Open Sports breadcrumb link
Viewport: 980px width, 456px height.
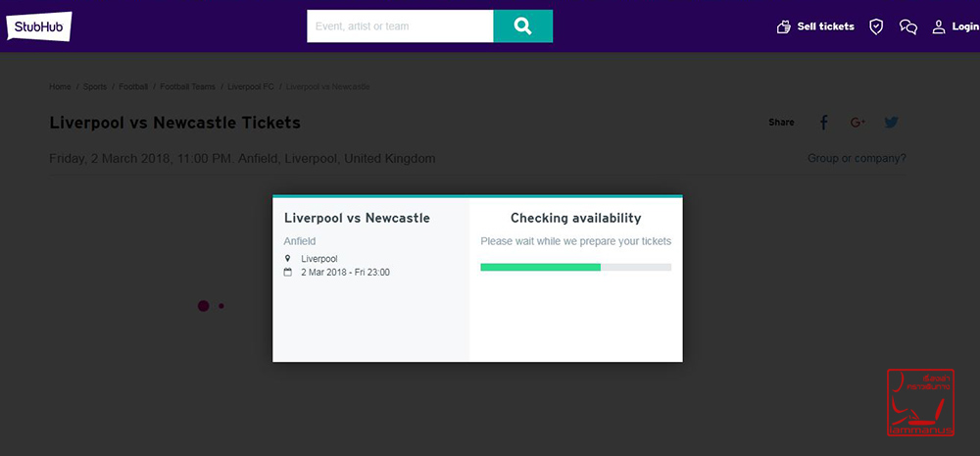click(x=95, y=87)
